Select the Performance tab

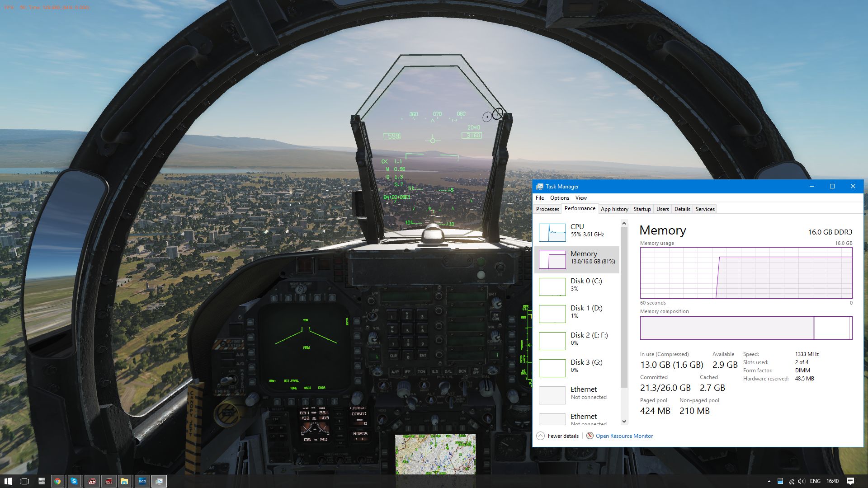click(580, 208)
